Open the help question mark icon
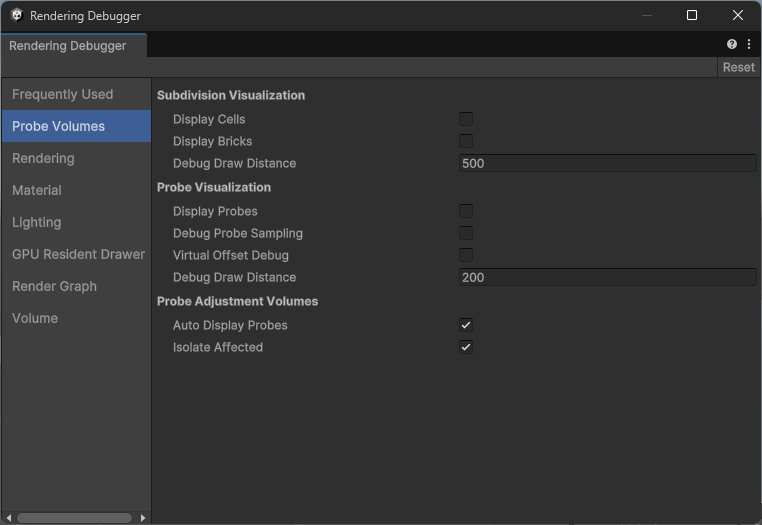762x525 pixels. tap(732, 45)
